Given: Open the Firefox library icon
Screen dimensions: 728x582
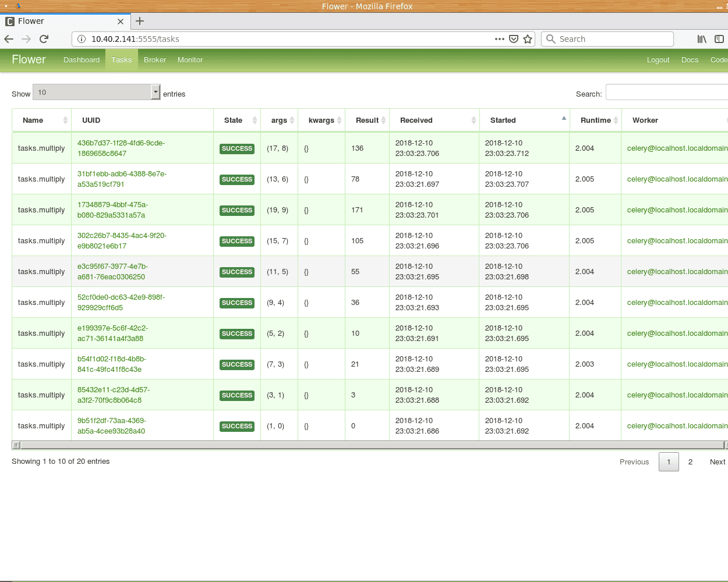Looking at the screenshot, I should (702, 39).
